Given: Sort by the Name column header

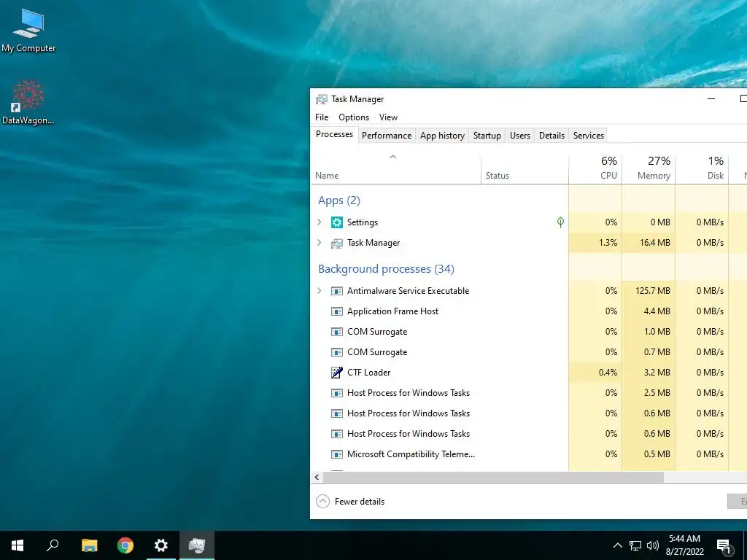Looking at the screenshot, I should click(396, 169).
